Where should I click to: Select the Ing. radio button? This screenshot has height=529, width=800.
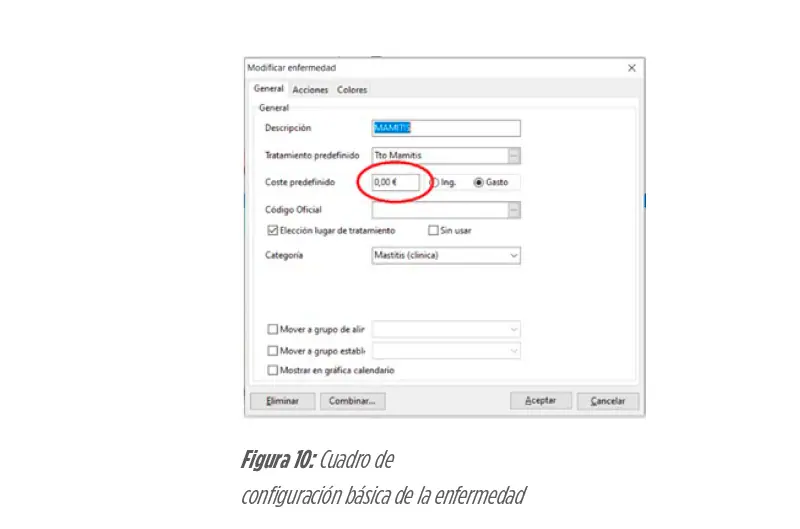434,182
